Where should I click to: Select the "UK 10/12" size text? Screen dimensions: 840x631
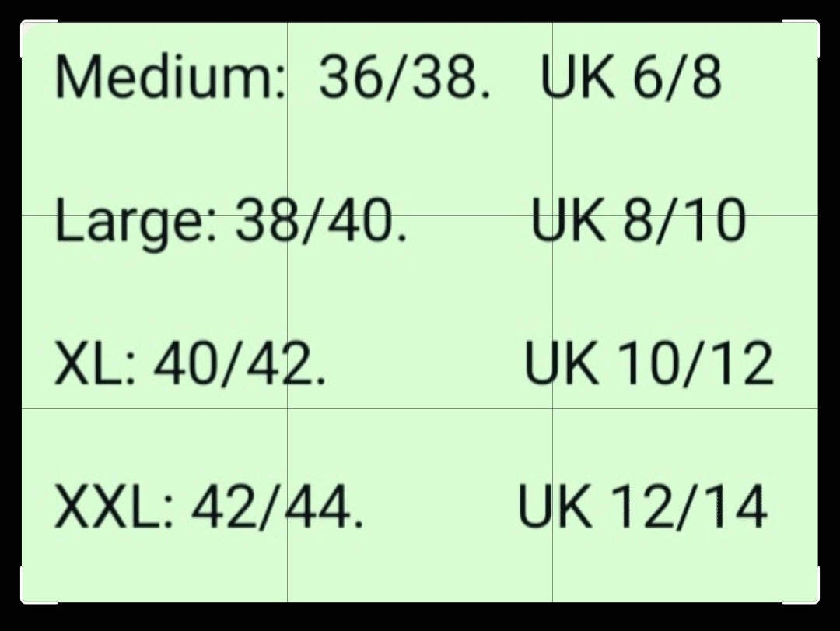click(x=649, y=365)
